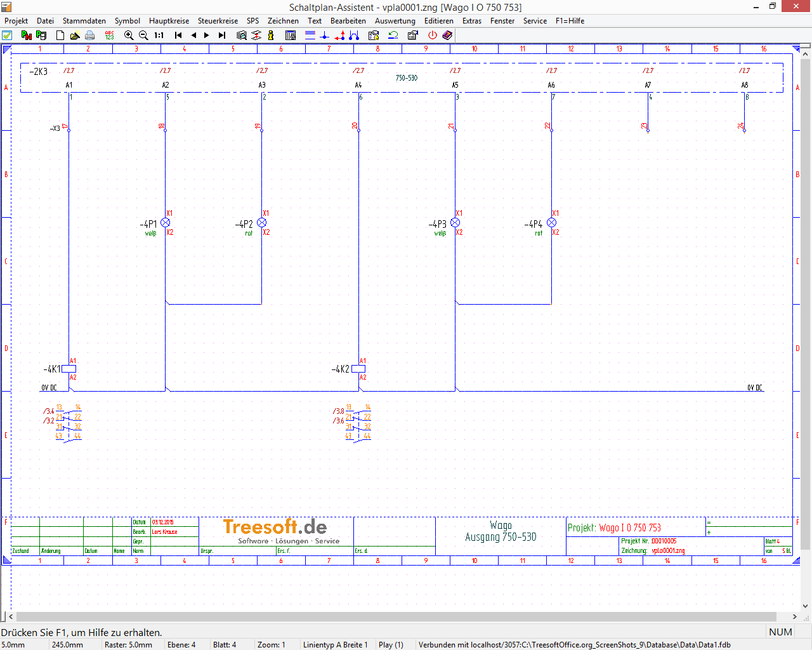Click the printer icon in toolbar
Image resolution: width=812 pixels, height=650 pixels.
(90, 36)
